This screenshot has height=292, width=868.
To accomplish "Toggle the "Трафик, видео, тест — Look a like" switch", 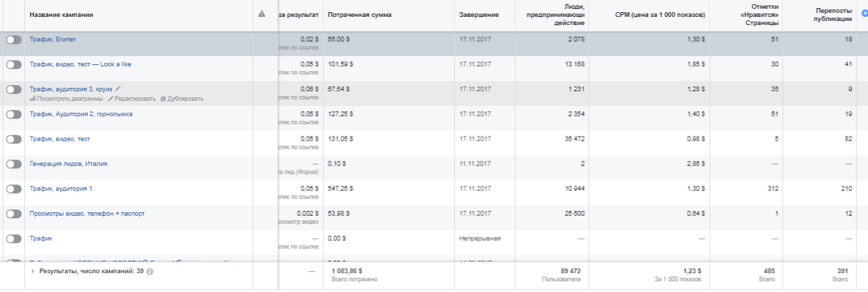I will pos(14,65).
